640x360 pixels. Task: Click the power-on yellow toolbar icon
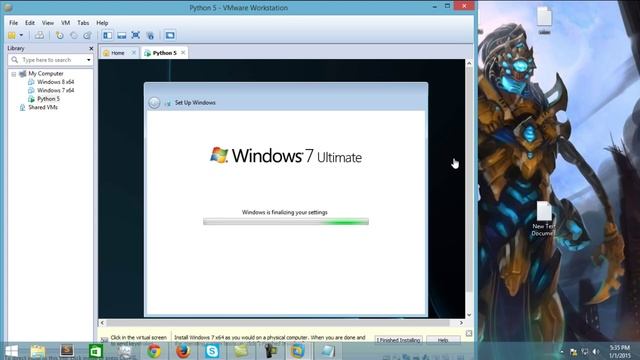(12, 36)
